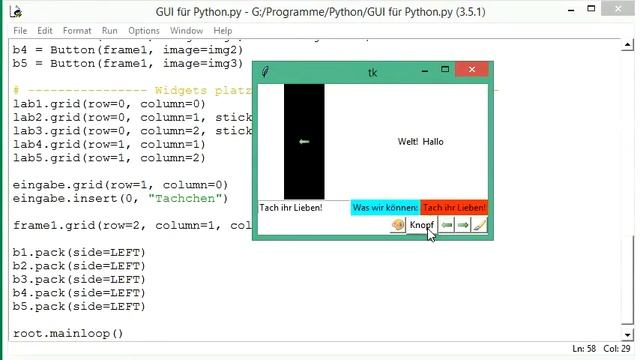
Task: Maximize the tk window
Action: (x=445, y=69)
